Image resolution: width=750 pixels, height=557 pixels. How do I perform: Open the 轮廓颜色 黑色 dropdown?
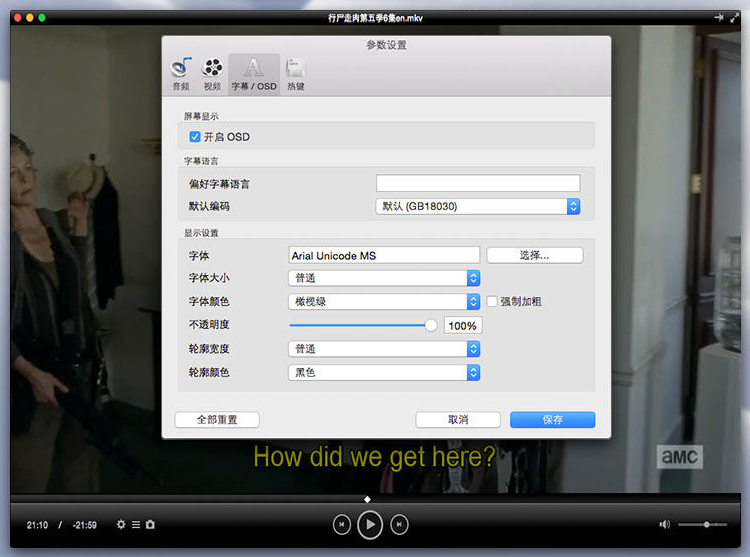pyautogui.click(x=384, y=372)
